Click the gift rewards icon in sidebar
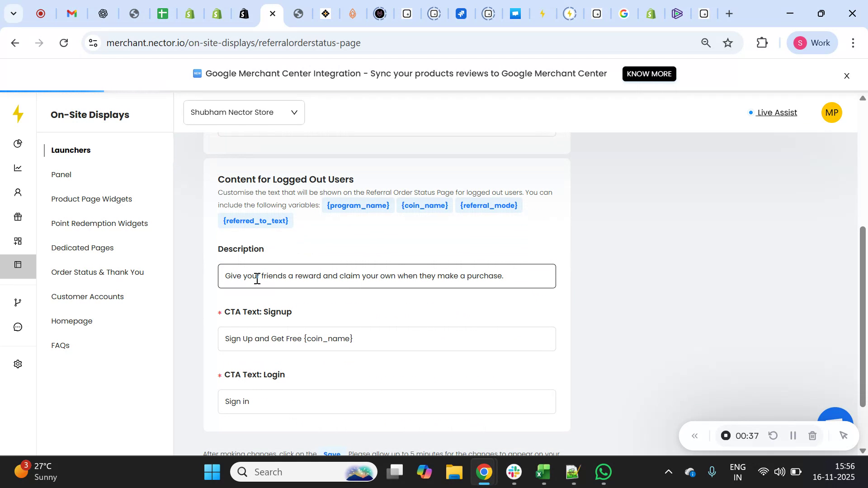Image resolution: width=868 pixels, height=488 pixels. [x=18, y=216]
